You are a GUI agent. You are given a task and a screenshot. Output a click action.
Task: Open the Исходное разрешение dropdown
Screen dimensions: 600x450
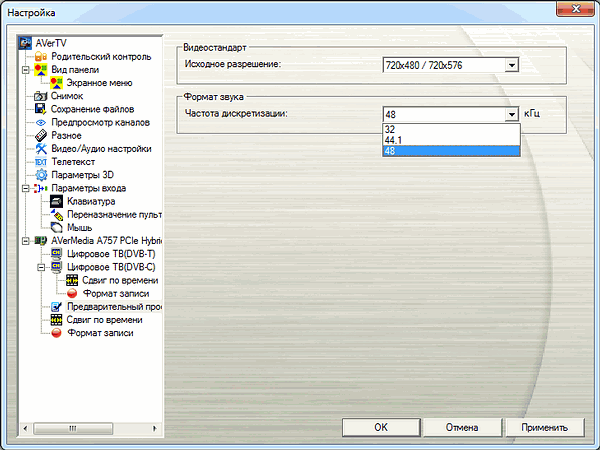point(511,65)
